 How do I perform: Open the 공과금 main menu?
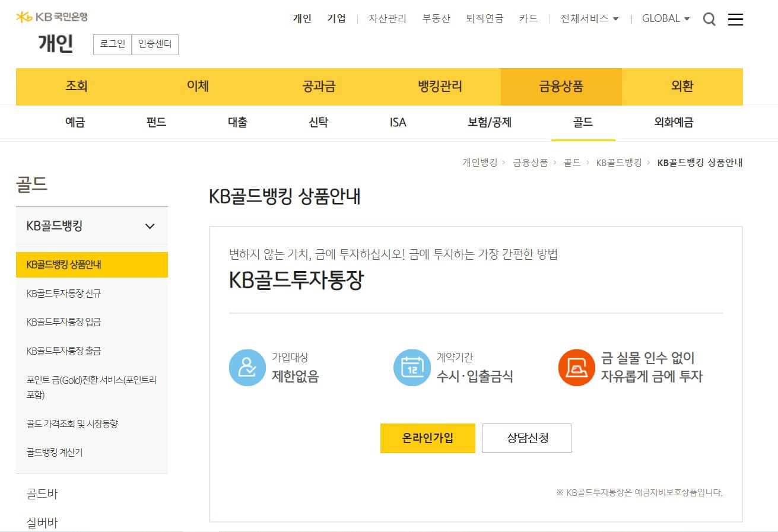tap(319, 87)
